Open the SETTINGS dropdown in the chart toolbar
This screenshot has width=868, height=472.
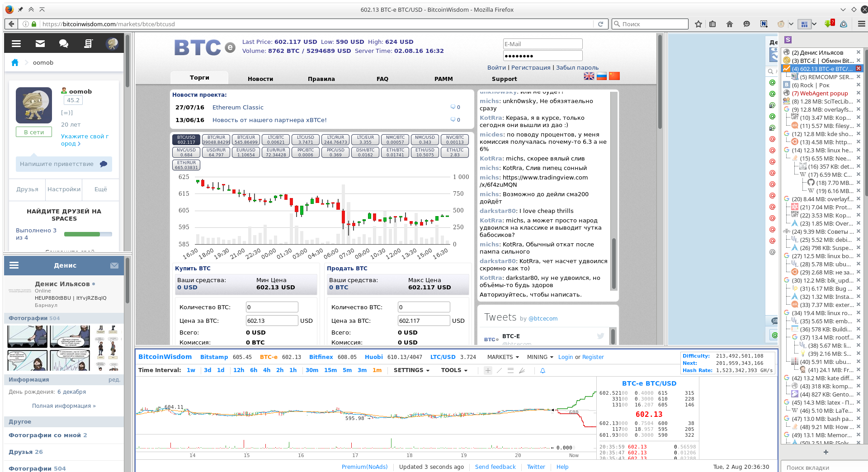tap(411, 370)
